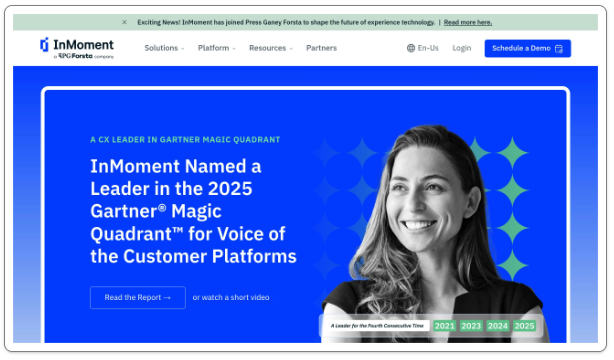Click the 2023 year badge
This screenshot has width=614, height=360.
(x=471, y=326)
